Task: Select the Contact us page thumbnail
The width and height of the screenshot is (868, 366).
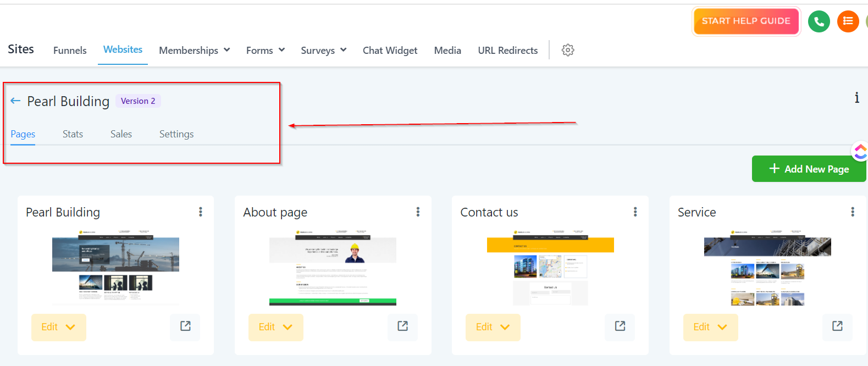Action: tap(550, 268)
